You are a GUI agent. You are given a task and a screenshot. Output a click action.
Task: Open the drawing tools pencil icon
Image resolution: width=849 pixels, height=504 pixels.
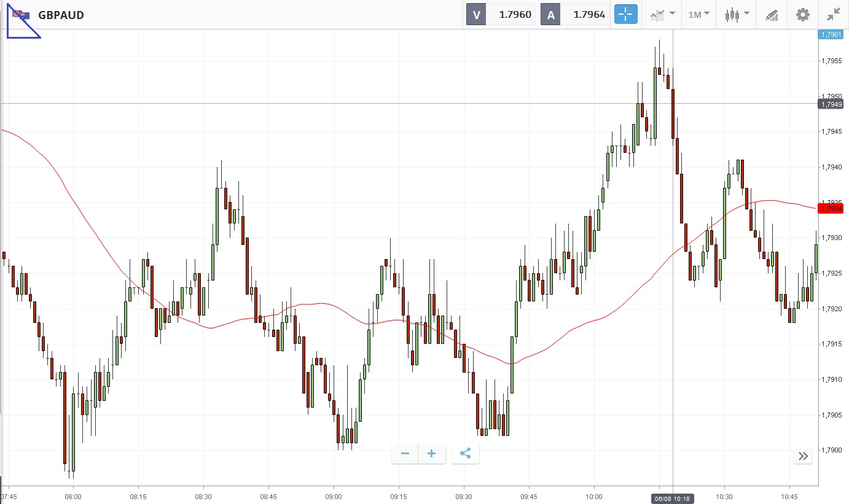[x=772, y=15]
